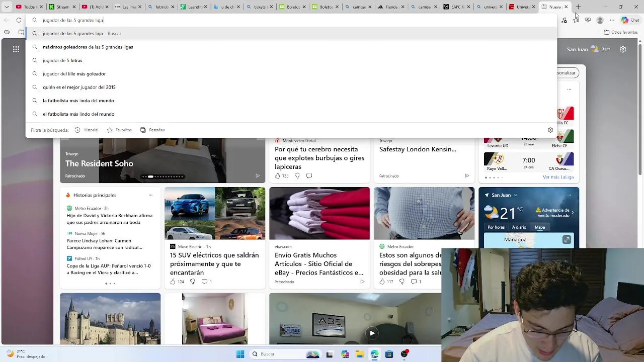Screen dimensions: 644x362
Task: Choose suggestion 'jugador de 5 letras'
Action: (x=291, y=60)
